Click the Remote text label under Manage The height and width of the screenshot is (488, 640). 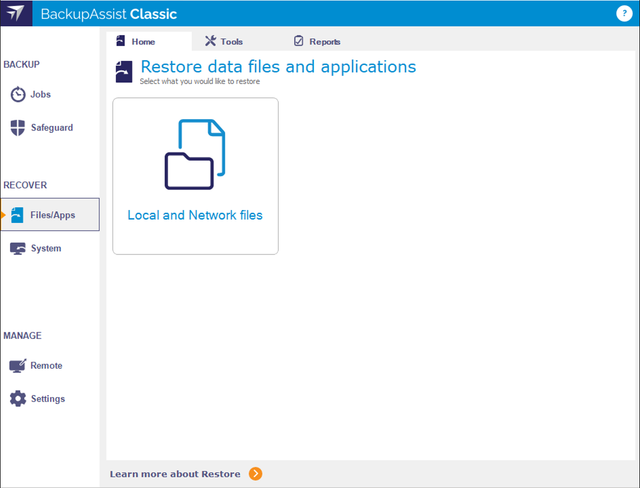[x=46, y=366]
